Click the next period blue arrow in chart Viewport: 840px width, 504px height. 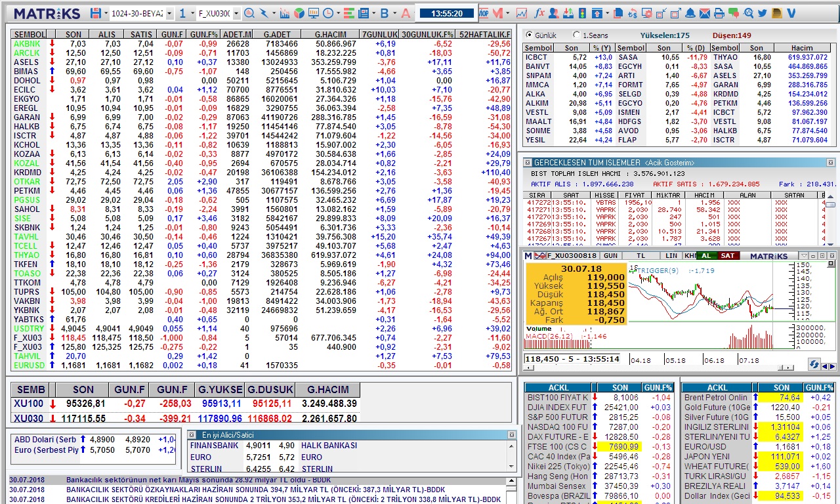pyautogui.click(x=833, y=366)
